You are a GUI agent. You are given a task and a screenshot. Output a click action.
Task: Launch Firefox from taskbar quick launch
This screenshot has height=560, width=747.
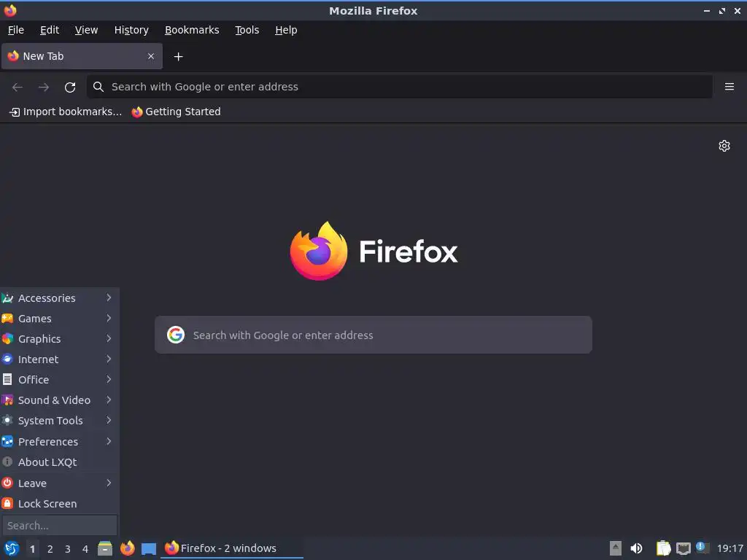[x=127, y=548]
